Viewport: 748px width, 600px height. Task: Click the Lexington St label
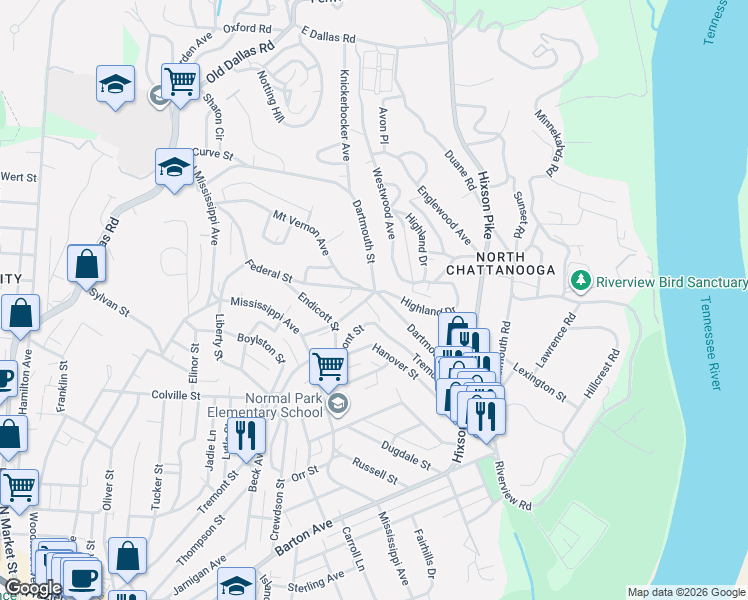pyautogui.click(x=540, y=382)
